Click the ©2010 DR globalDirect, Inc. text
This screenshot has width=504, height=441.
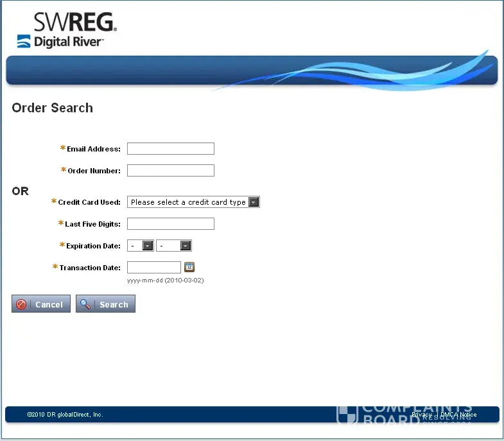point(65,415)
